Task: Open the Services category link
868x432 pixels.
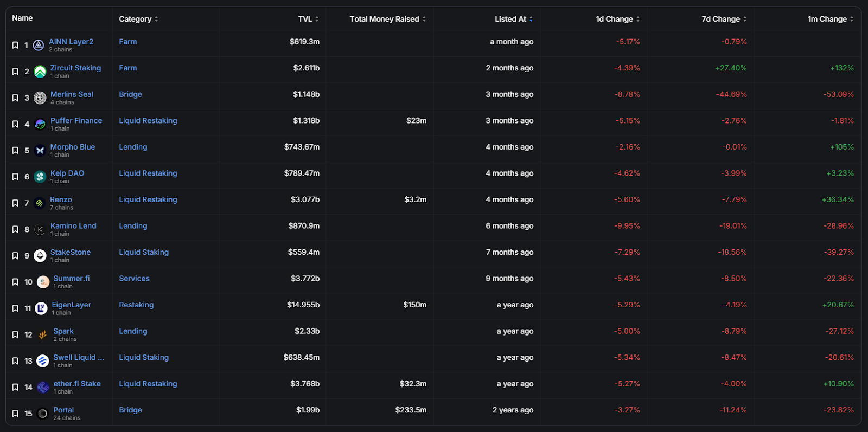Action: tap(135, 279)
